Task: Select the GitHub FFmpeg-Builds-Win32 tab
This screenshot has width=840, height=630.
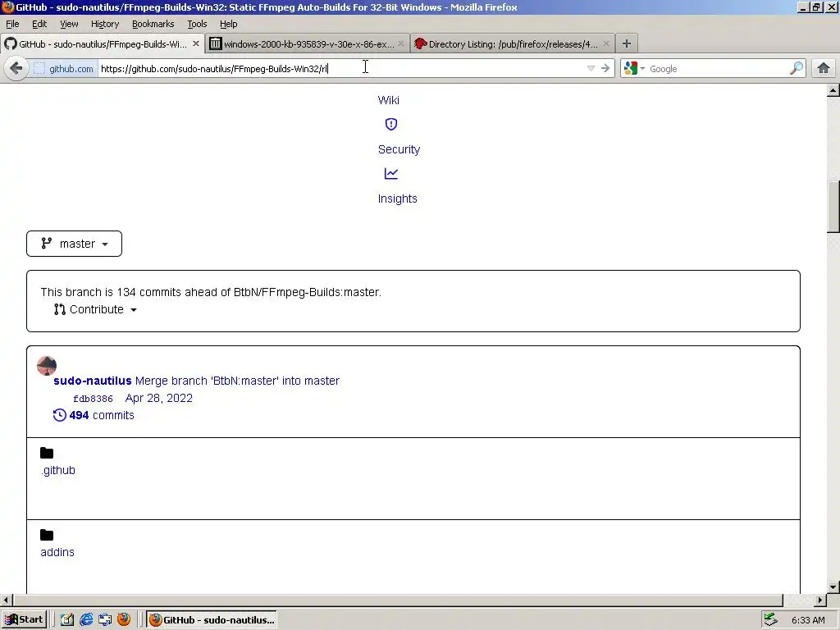Action: (102, 44)
